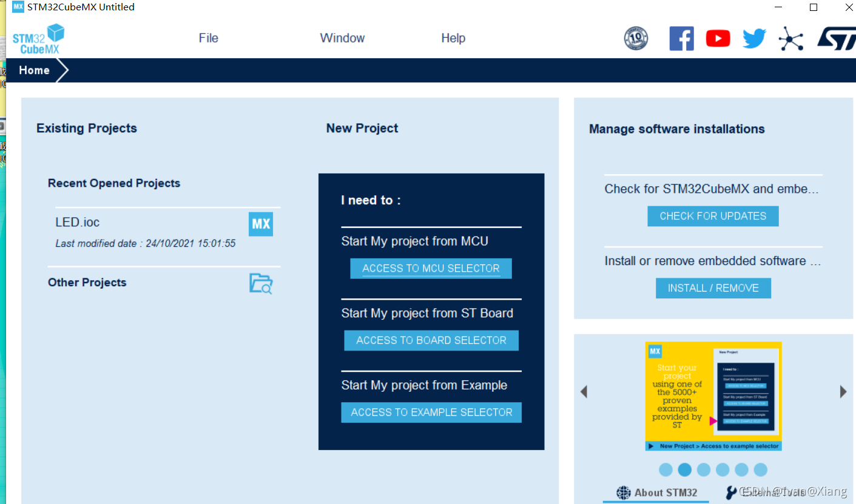
Task: Click 'Start My project from Example' text
Action: pyautogui.click(x=424, y=385)
